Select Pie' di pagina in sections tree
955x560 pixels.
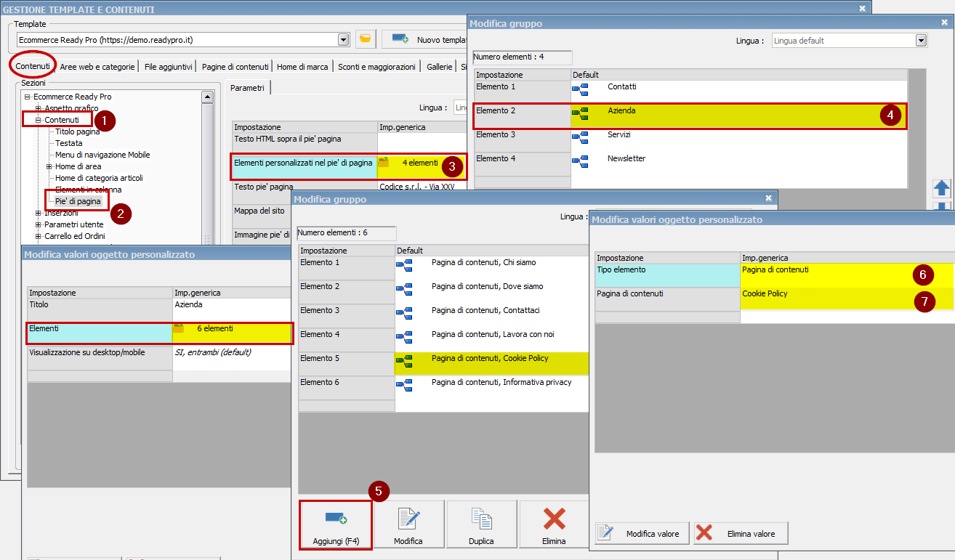78,201
